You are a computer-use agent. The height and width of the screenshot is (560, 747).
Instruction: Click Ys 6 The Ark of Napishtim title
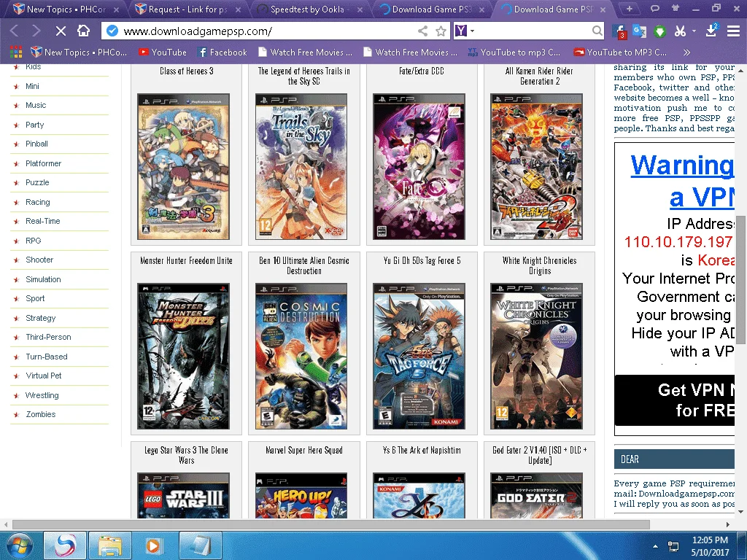pos(422,450)
